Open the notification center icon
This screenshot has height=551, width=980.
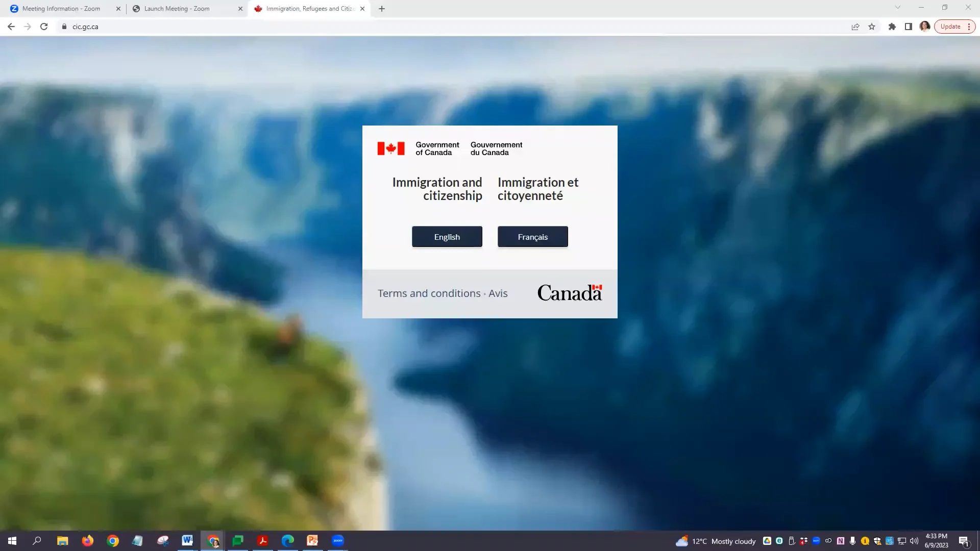pyautogui.click(x=964, y=541)
